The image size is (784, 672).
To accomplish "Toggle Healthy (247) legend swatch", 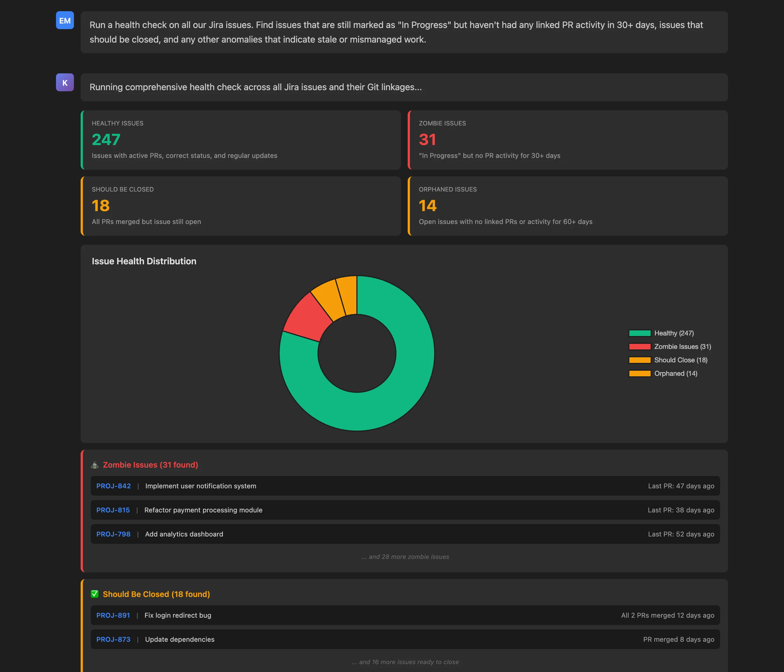I will (640, 333).
